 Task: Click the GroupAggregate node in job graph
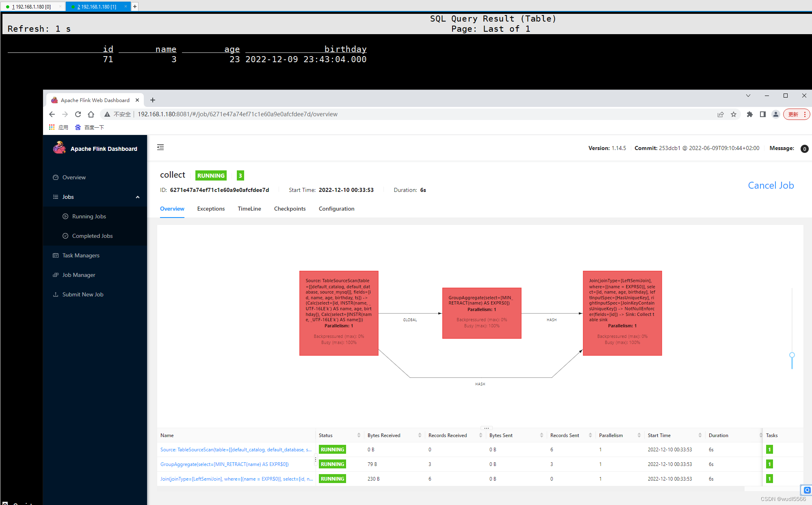tap(481, 313)
